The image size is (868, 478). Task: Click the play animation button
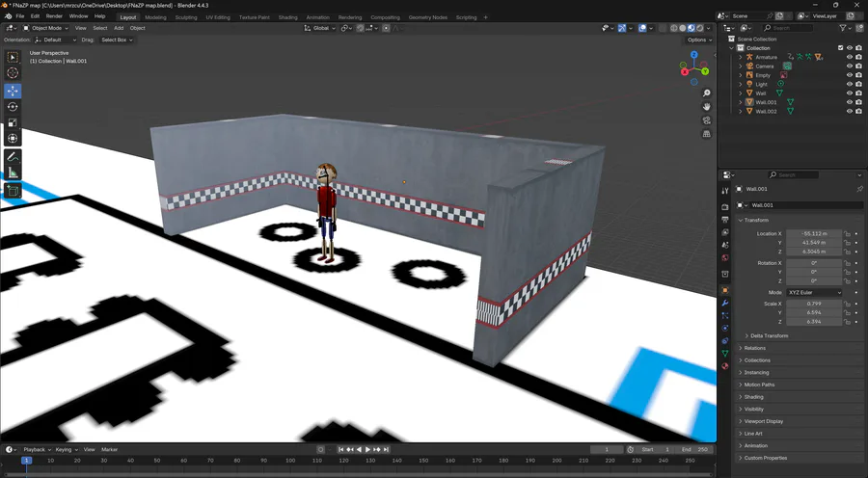[367, 449]
